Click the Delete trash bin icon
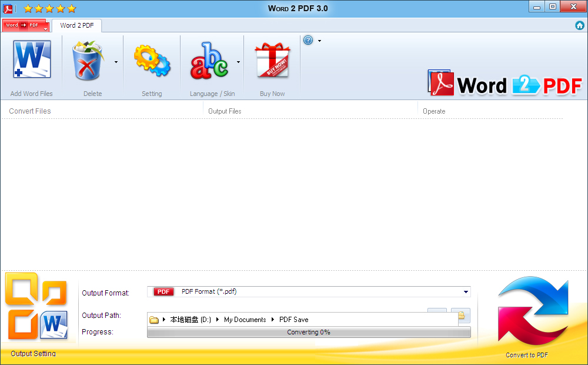Viewport: 588px width, 365px height. click(x=88, y=60)
